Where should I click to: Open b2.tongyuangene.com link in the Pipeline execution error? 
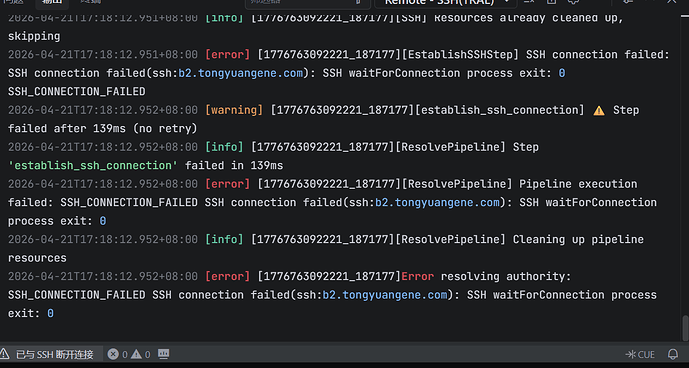pyautogui.click(x=438, y=202)
